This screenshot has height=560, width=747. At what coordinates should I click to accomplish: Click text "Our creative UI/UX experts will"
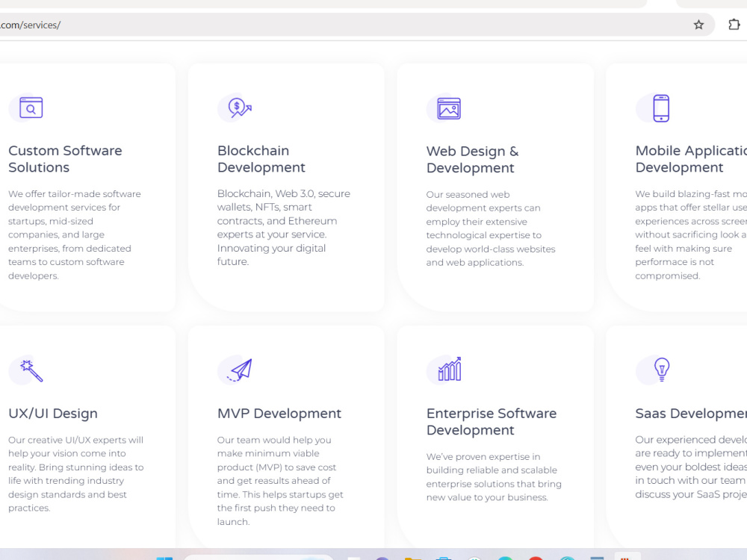pyautogui.click(x=75, y=440)
